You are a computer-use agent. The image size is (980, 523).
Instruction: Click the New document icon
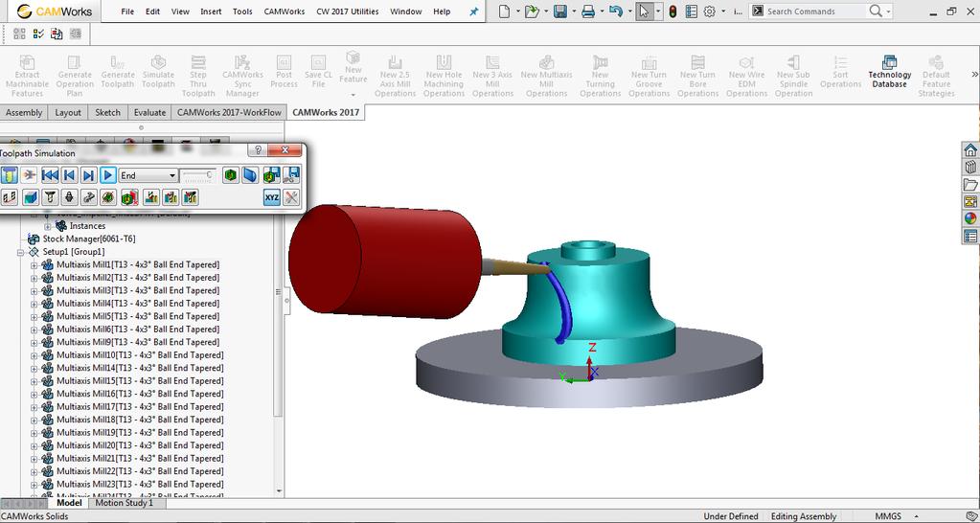[505, 11]
